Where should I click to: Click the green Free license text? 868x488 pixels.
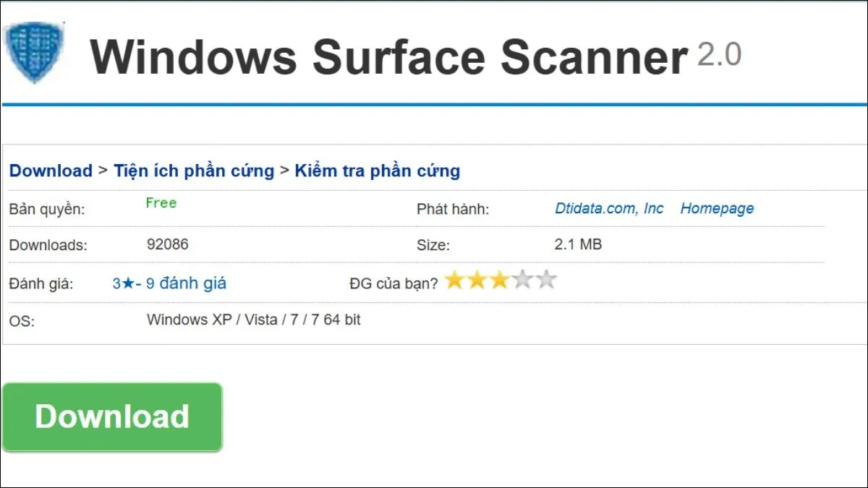tap(161, 203)
